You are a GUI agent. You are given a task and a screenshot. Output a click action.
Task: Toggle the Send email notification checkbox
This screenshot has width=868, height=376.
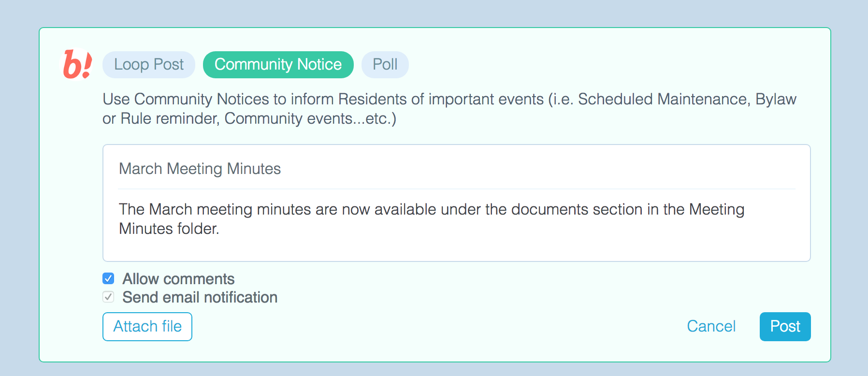point(108,297)
